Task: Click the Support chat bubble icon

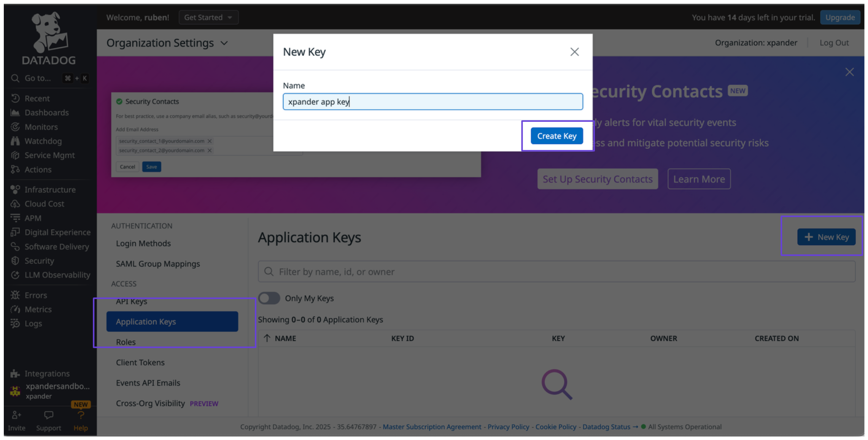Action: (x=49, y=415)
